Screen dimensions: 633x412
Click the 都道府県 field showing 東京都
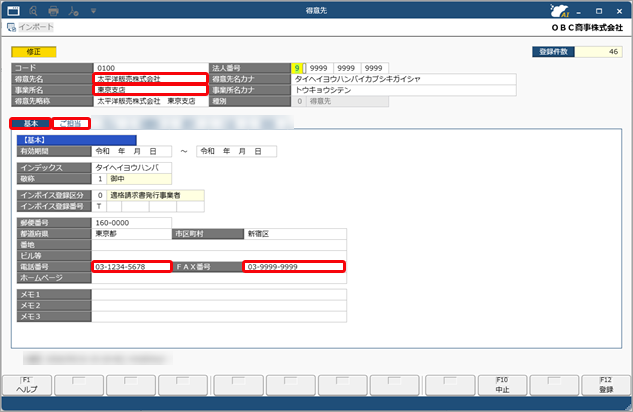coord(132,234)
